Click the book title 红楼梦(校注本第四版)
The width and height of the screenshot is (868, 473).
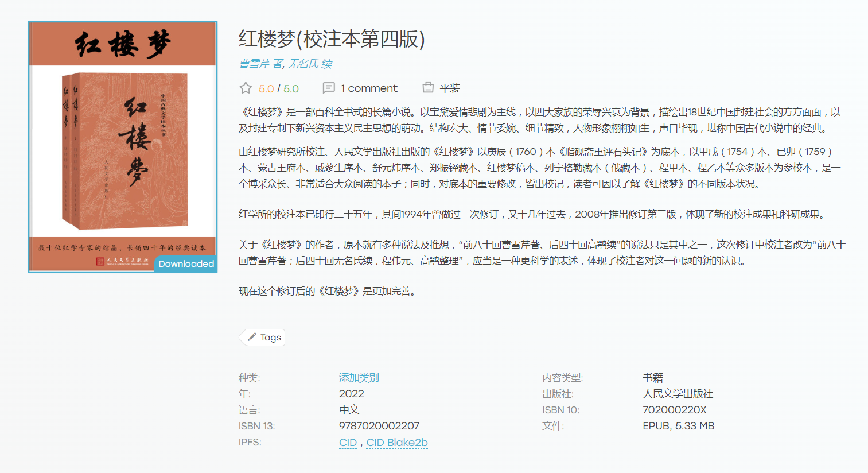(332, 39)
